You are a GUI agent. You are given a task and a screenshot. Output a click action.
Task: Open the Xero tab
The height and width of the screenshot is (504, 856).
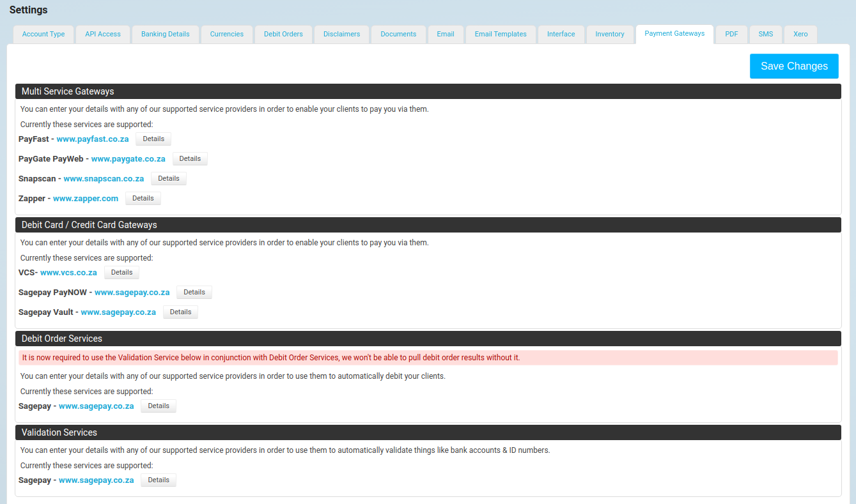click(800, 34)
